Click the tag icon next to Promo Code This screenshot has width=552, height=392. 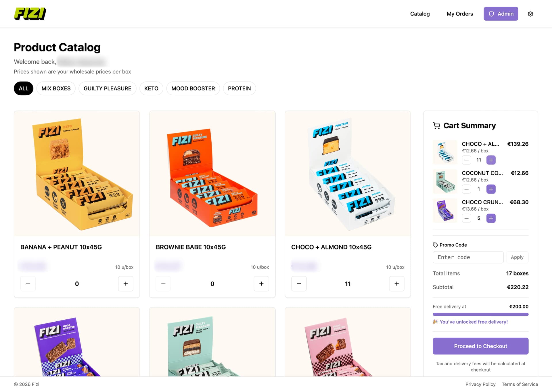point(435,245)
